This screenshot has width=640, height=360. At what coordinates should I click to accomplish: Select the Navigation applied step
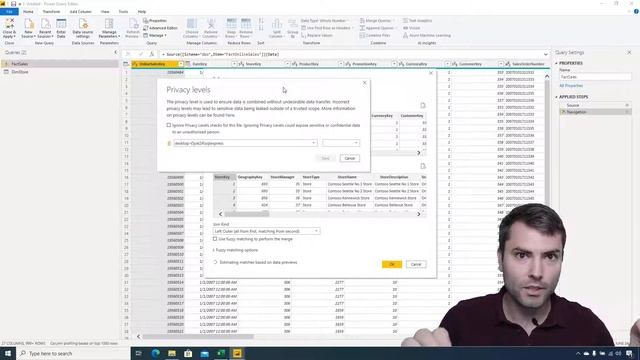[x=596, y=112]
